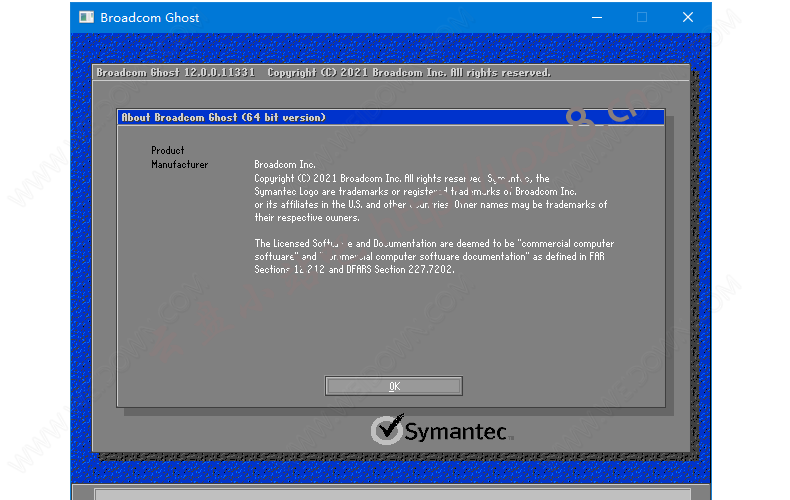Image resolution: width=790 pixels, height=500 pixels.
Task: Click the Symantec checkmark logo
Action: pos(387,429)
